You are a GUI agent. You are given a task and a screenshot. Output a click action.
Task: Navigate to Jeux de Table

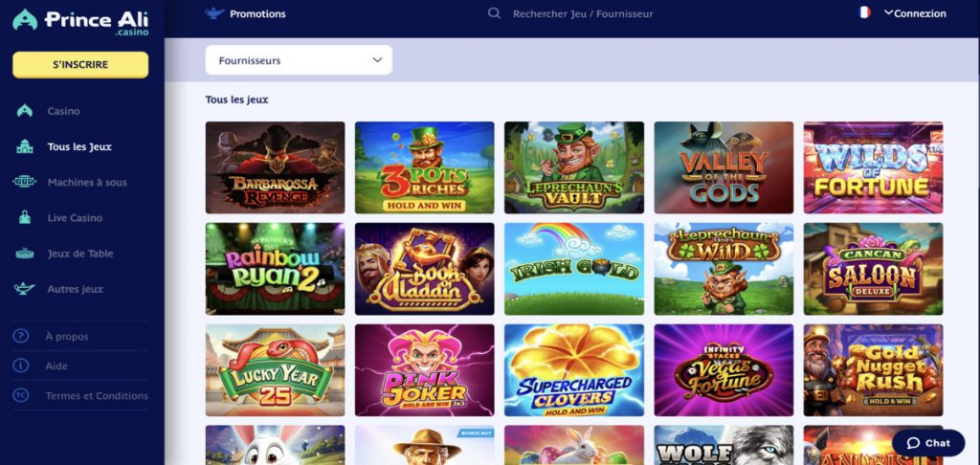tap(80, 254)
